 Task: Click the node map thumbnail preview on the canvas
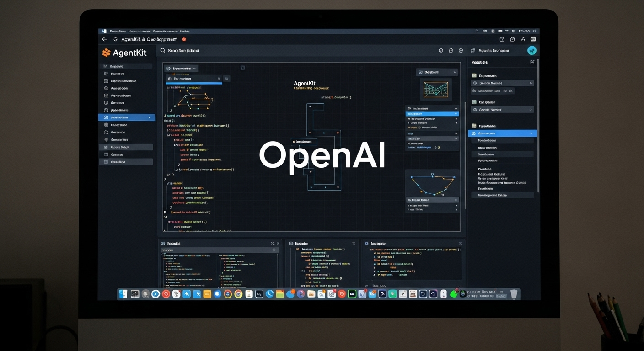[435, 89]
